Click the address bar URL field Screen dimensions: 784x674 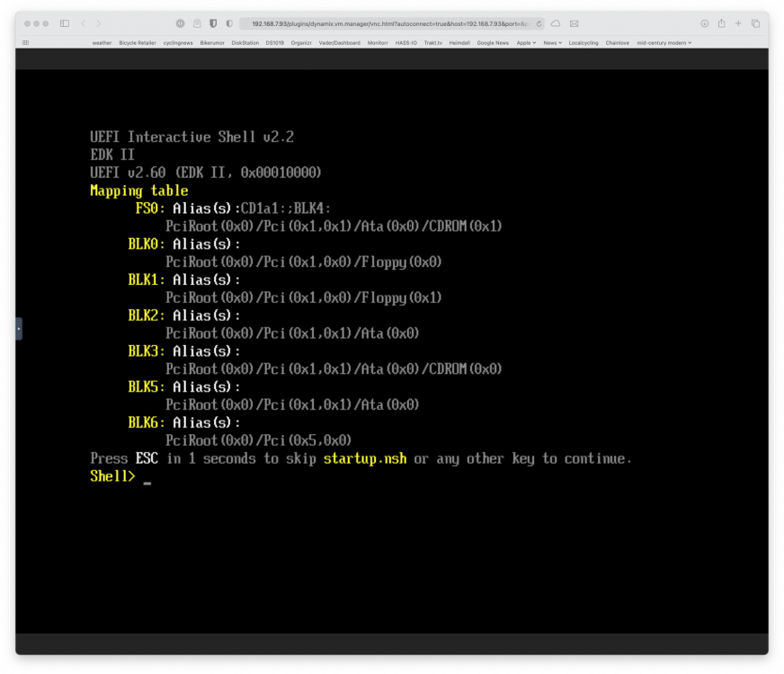[x=391, y=23]
